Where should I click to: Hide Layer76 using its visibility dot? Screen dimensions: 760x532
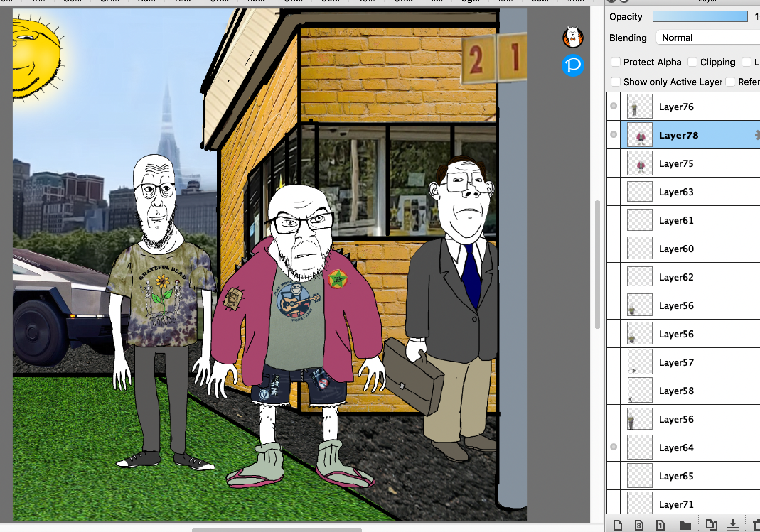tap(614, 106)
